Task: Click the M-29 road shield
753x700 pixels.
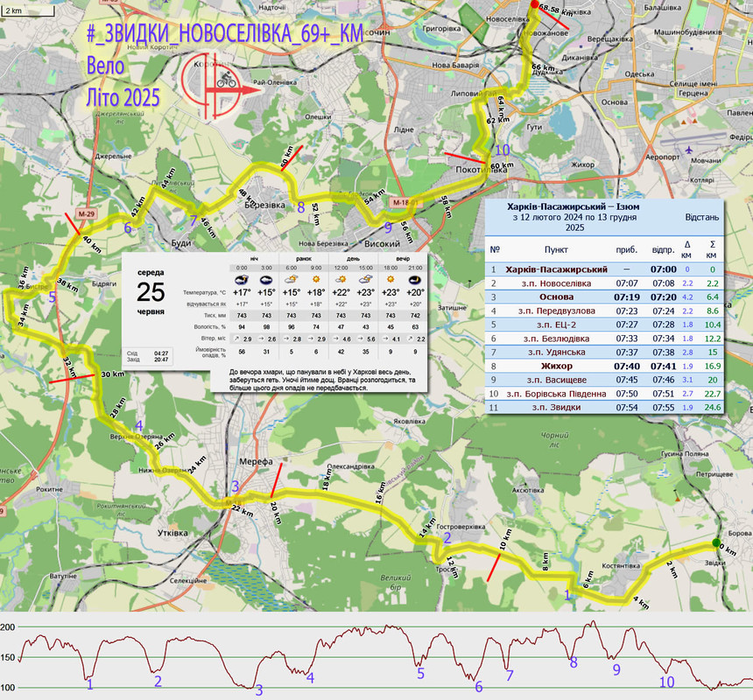Action: pos(87,214)
